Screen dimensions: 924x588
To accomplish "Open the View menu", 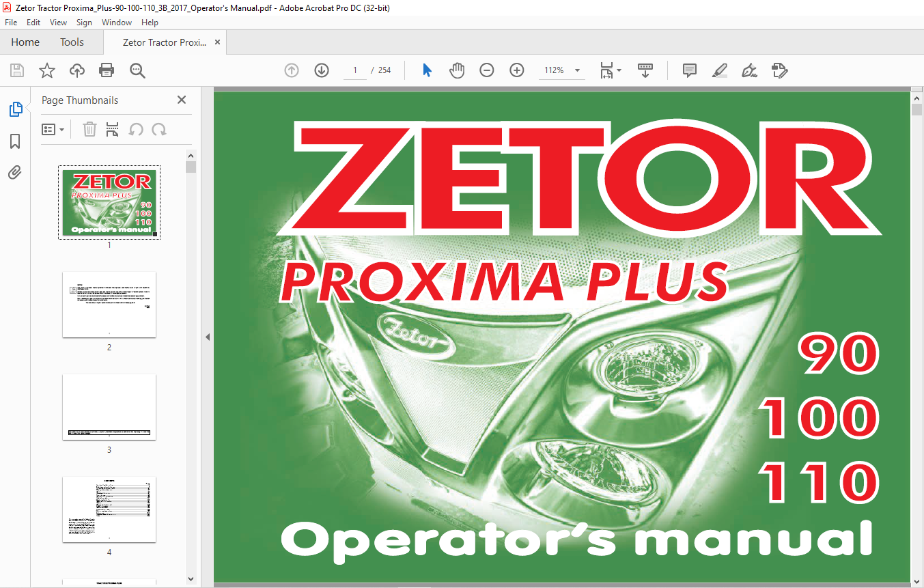I will point(58,23).
